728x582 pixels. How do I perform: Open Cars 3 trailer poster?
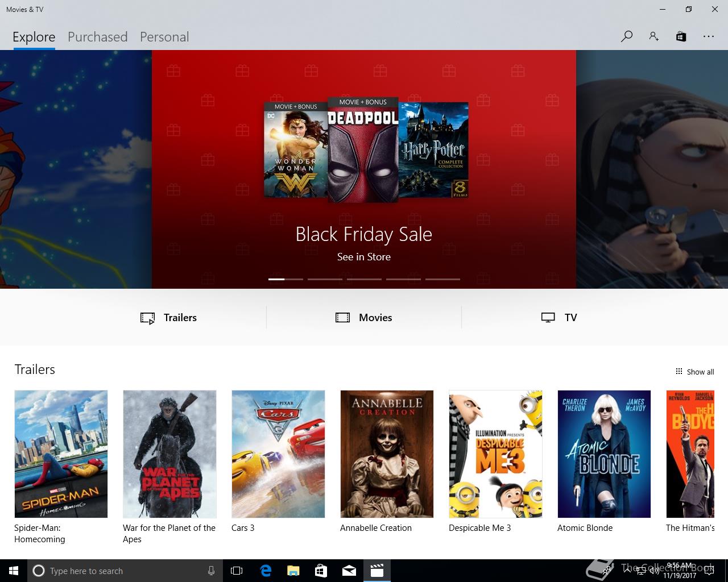278,454
